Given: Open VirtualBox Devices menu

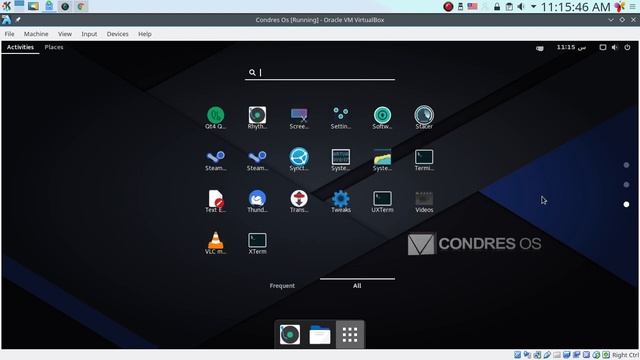Looking at the screenshot, I should point(118,34).
